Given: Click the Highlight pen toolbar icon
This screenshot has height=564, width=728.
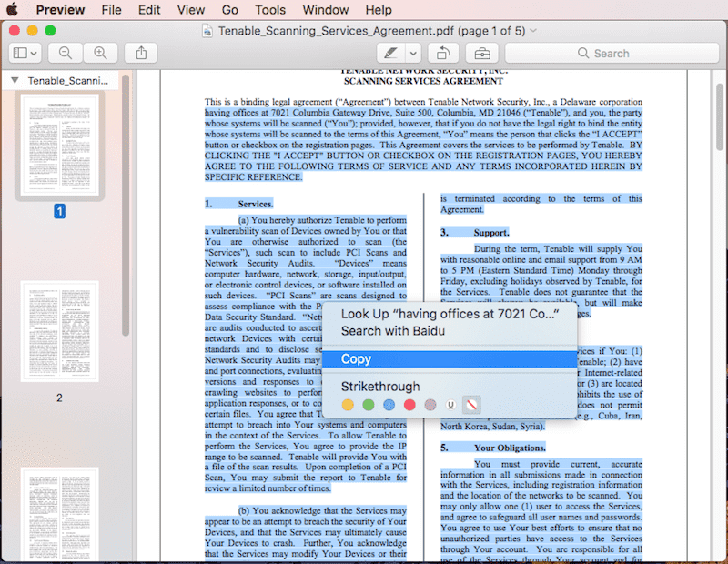Looking at the screenshot, I should (391, 53).
